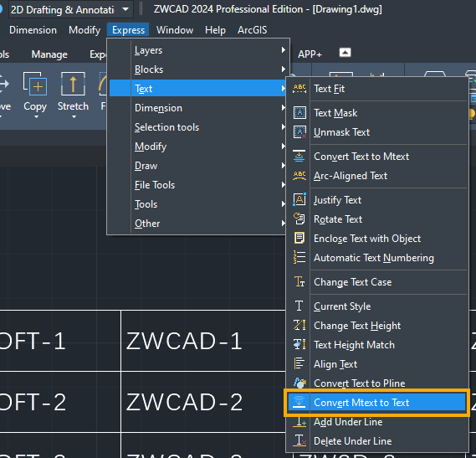Open the ArcGIS menu

[x=253, y=30]
